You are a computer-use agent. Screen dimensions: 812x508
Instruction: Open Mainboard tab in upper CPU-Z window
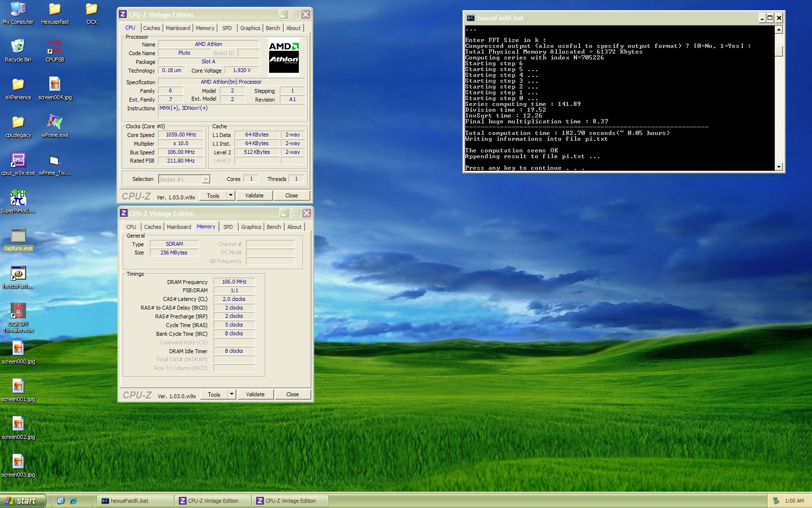pos(178,28)
